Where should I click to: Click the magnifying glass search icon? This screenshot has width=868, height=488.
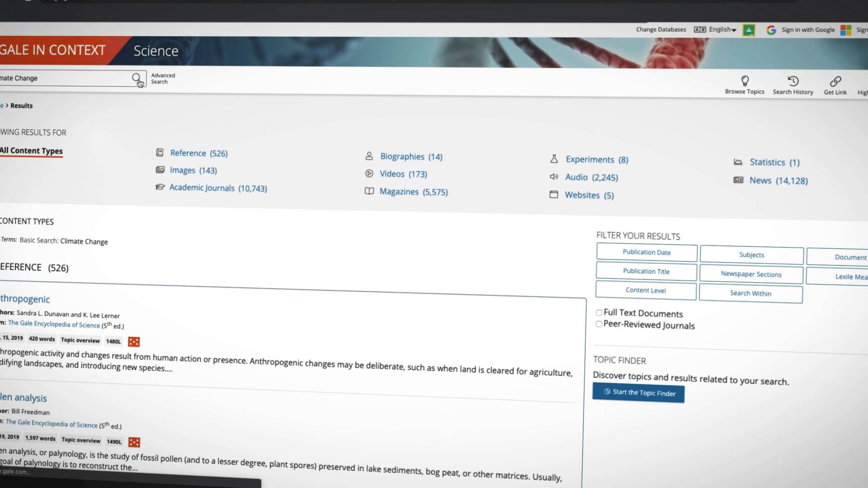(x=136, y=78)
